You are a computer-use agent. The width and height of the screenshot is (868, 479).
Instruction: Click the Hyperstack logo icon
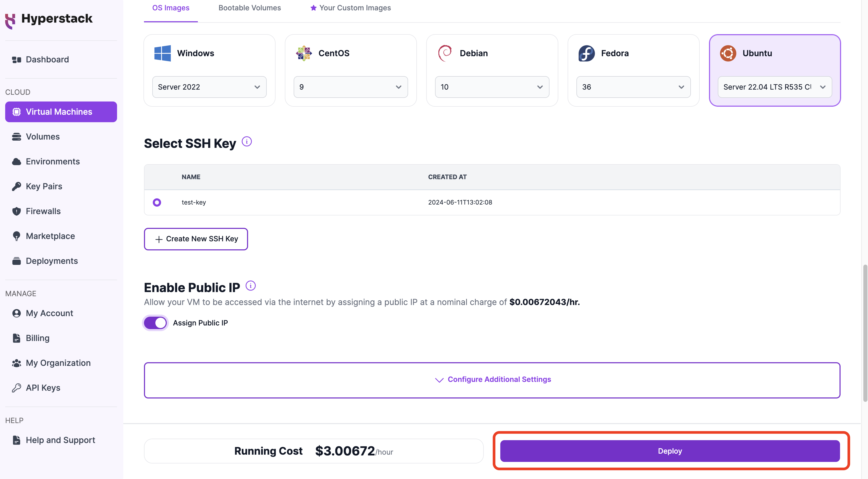[10, 21]
